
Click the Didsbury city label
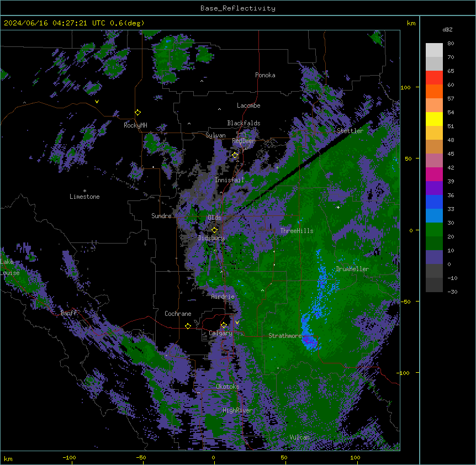(211, 238)
